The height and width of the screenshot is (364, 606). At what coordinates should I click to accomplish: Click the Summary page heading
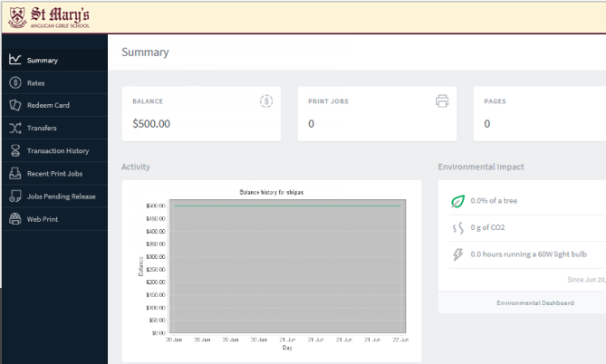click(145, 53)
